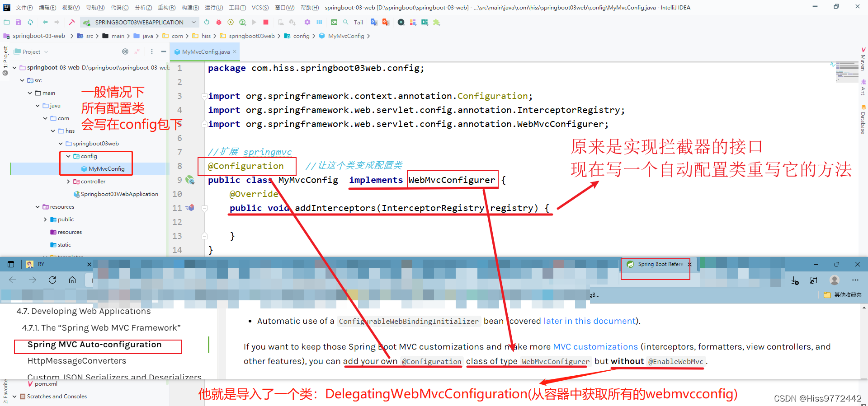Viewport: 868px width, 406px height.
Task: Run with coverage icon in toolbar
Action: (231, 22)
